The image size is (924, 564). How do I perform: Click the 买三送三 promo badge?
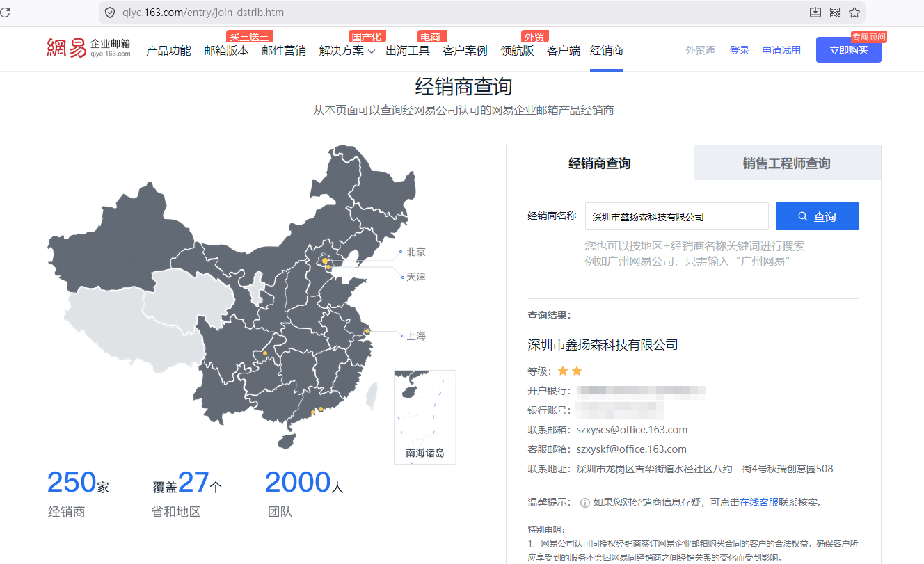tap(249, 36)
